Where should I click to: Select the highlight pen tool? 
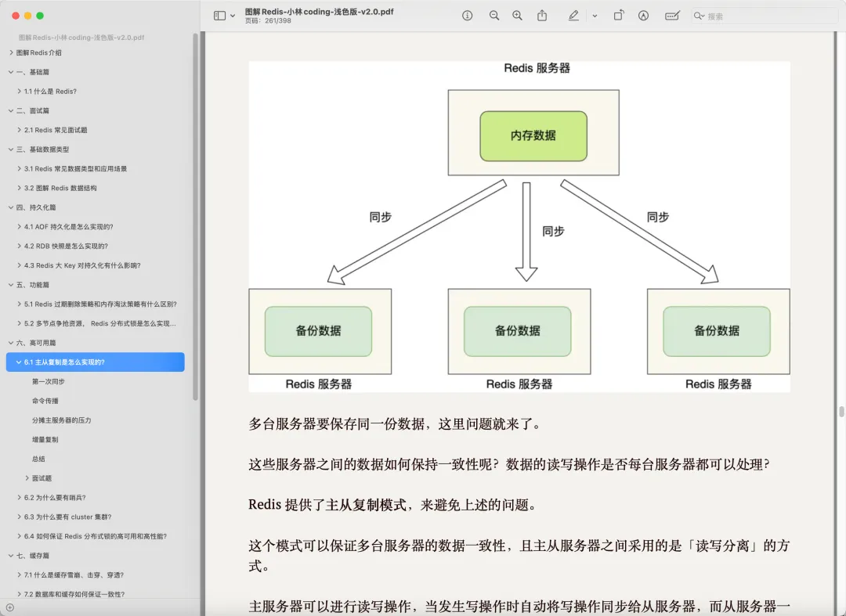pyautogui.click(x=573, y=16)
